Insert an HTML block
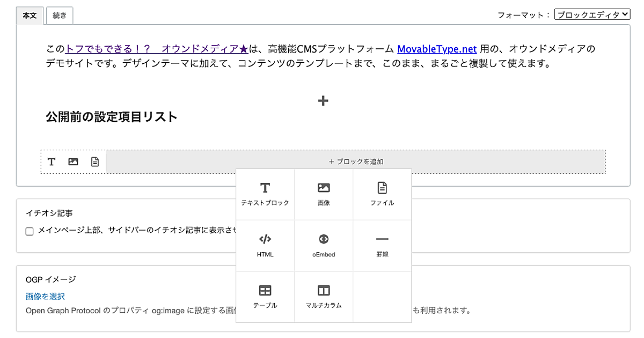This screenshot has height=338, width=644. 265,245
